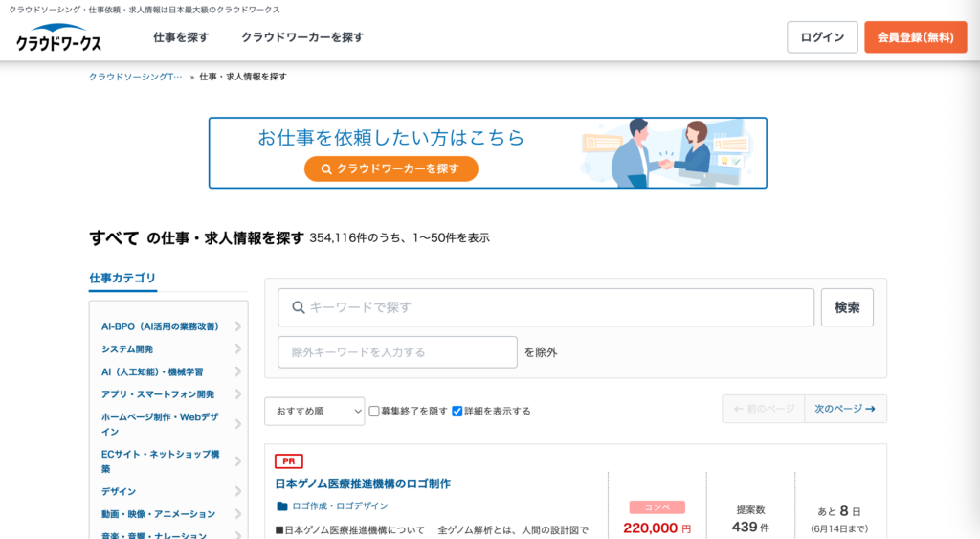
Task: Click the 検索 button
Action: [848, 307]
